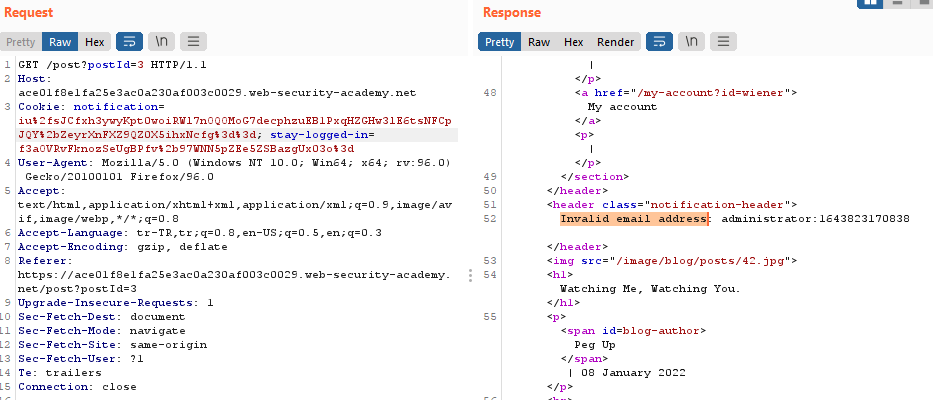Click the 'Accept-Encoding: gzip, deflate' line

click(x=123, y=246)
